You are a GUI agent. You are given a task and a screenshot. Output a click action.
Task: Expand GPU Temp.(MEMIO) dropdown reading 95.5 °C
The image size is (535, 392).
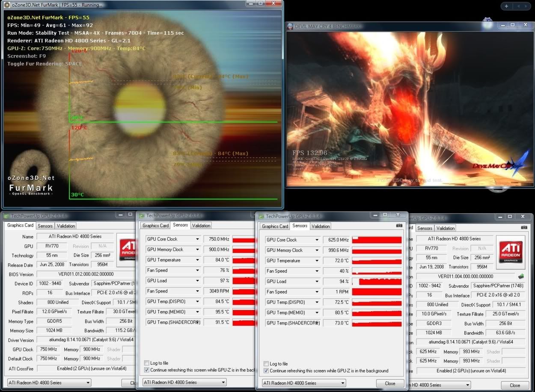click(198, 312)
